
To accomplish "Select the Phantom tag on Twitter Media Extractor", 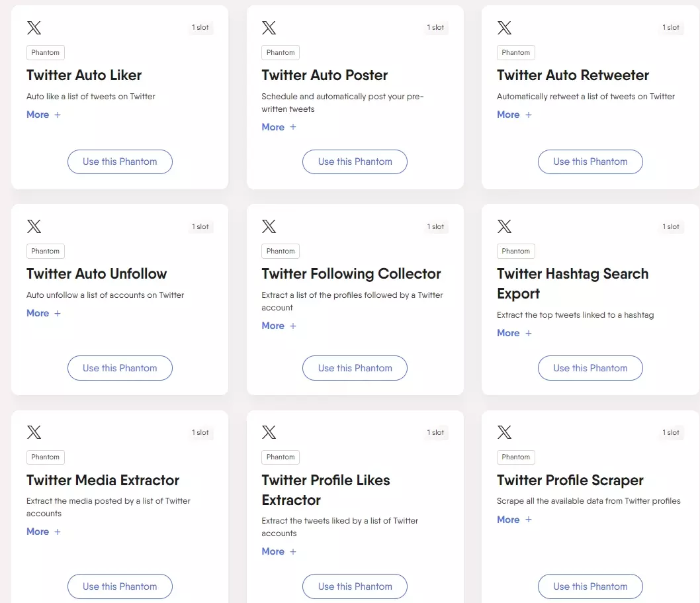I will point(45,457).
